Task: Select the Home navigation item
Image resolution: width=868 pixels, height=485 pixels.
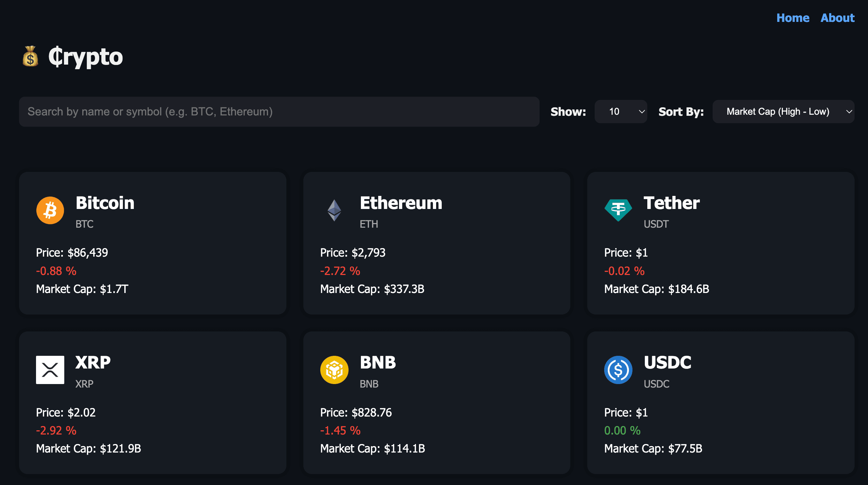Action: tap(793, 18)
